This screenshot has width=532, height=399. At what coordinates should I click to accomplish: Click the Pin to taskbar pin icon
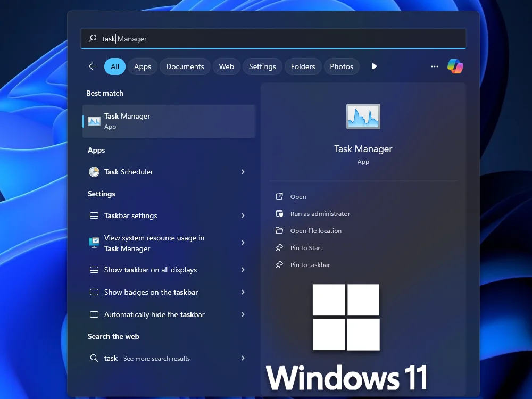[279, 264]
